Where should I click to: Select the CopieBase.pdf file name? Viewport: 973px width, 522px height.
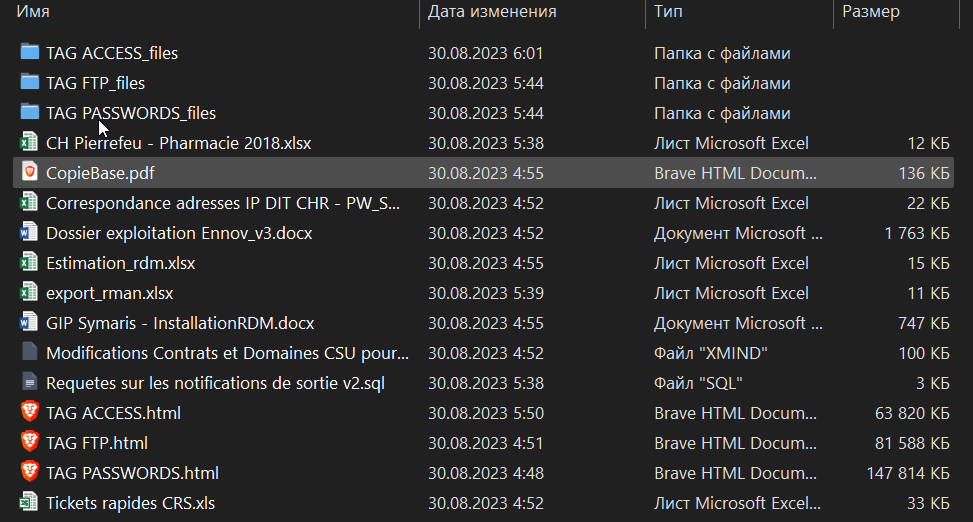pyautogui.click(x=100, y=173)
